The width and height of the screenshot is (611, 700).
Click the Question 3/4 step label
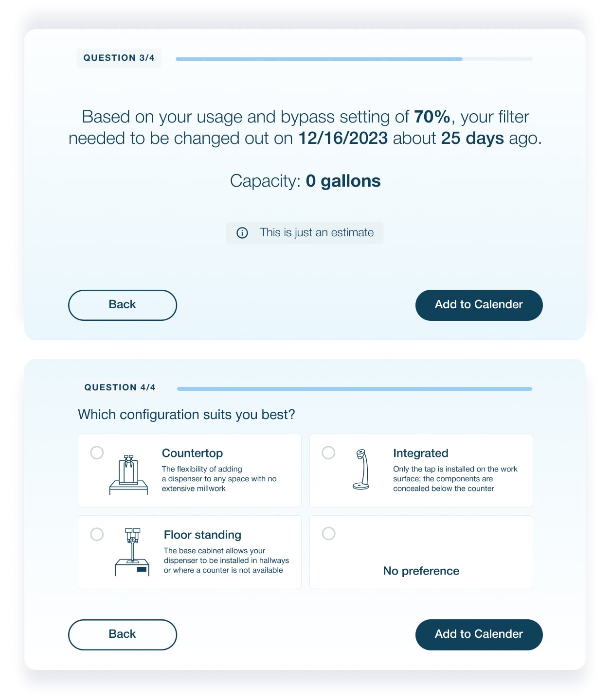pyautogui.click(x=119, y=58)
